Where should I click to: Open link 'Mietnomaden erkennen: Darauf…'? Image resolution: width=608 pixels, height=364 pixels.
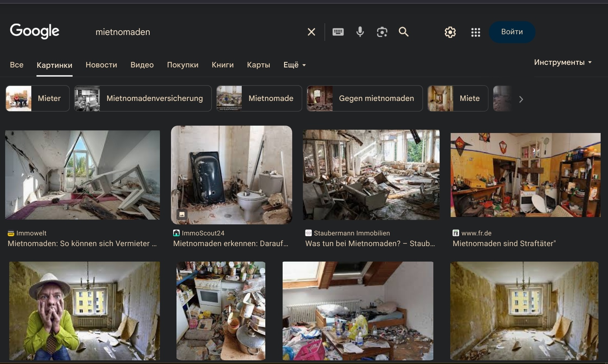point(231,244)
